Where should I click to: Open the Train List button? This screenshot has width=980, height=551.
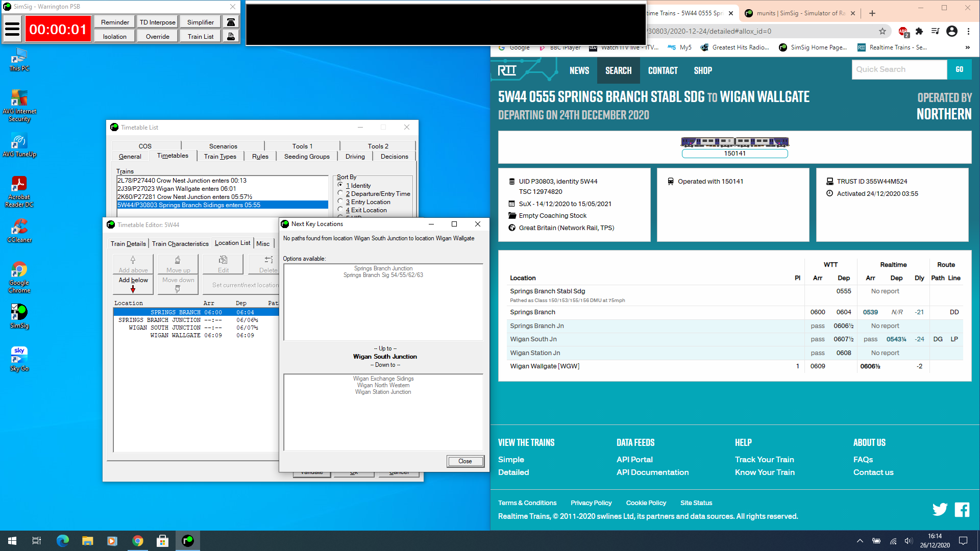pos(201,36)
